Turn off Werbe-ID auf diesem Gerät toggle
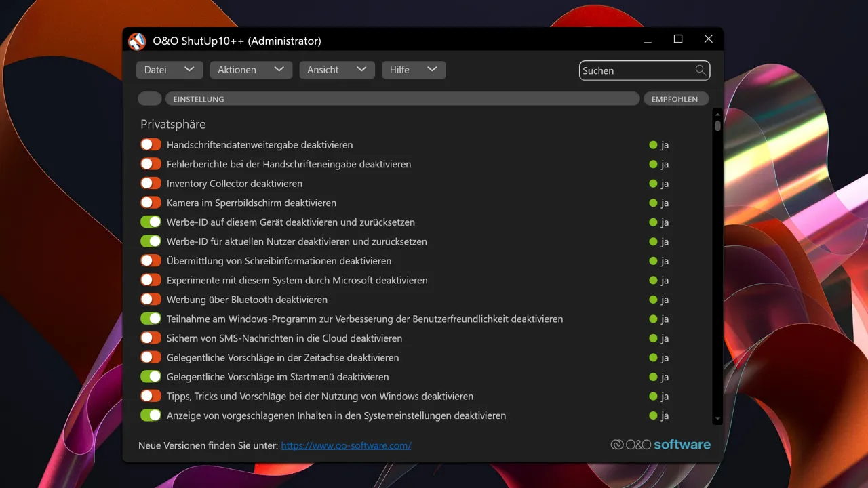This screenshot has width=868, height=488. pyautogui.click(x=151, y=222)
